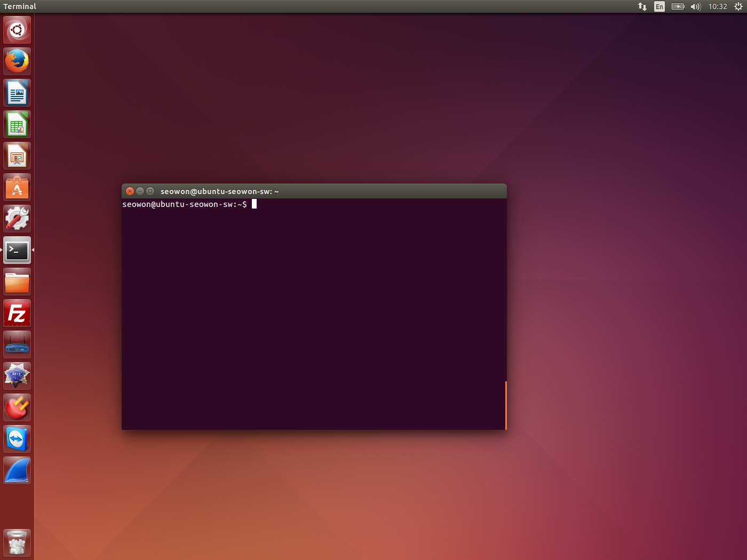
Task: Open the battery status indicator
Action: click(678, 6)
